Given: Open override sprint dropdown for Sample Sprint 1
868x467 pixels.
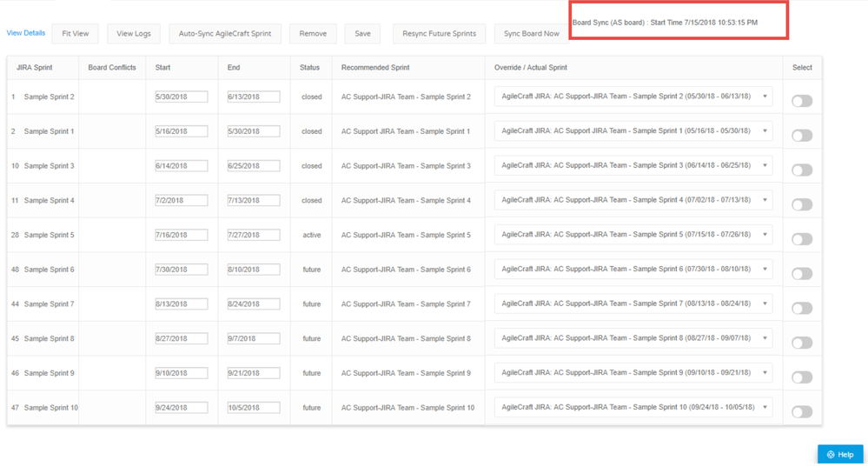Looking at the screenshot, I should 633,130.
